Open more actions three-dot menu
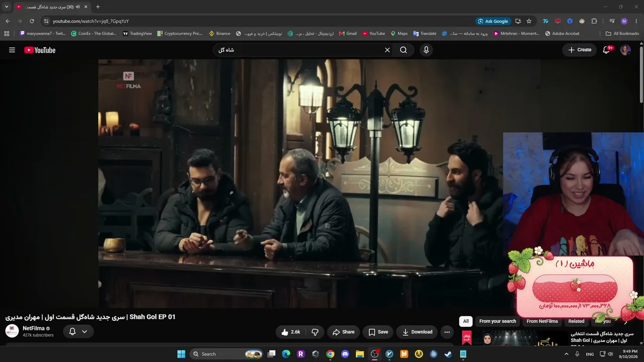 click(447, 332)
